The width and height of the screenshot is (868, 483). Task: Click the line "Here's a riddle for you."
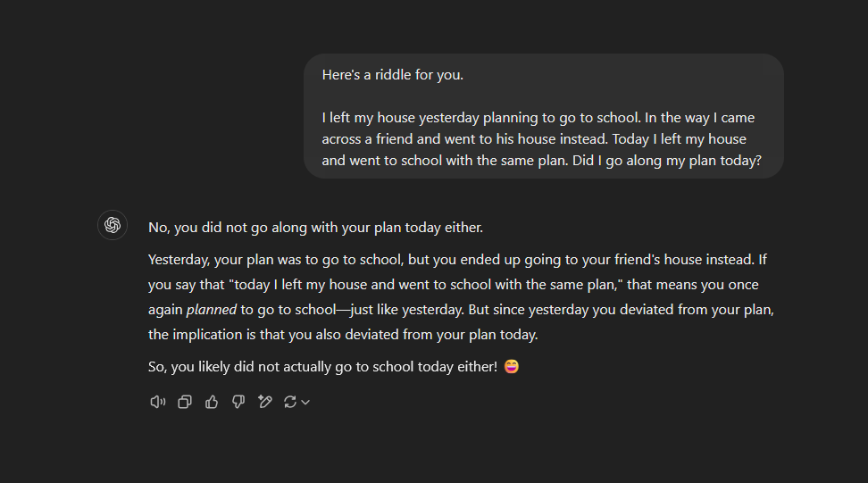[393, 75]
